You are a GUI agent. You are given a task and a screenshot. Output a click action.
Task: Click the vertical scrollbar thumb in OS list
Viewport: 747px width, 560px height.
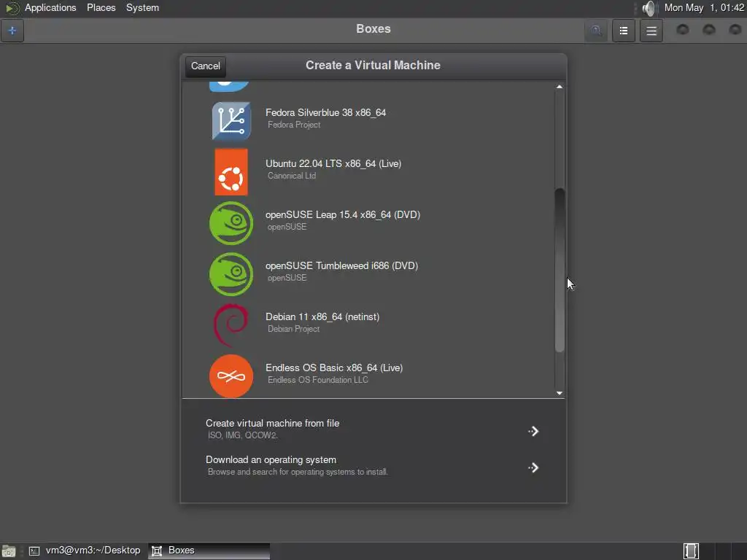(x=560, y=270)
